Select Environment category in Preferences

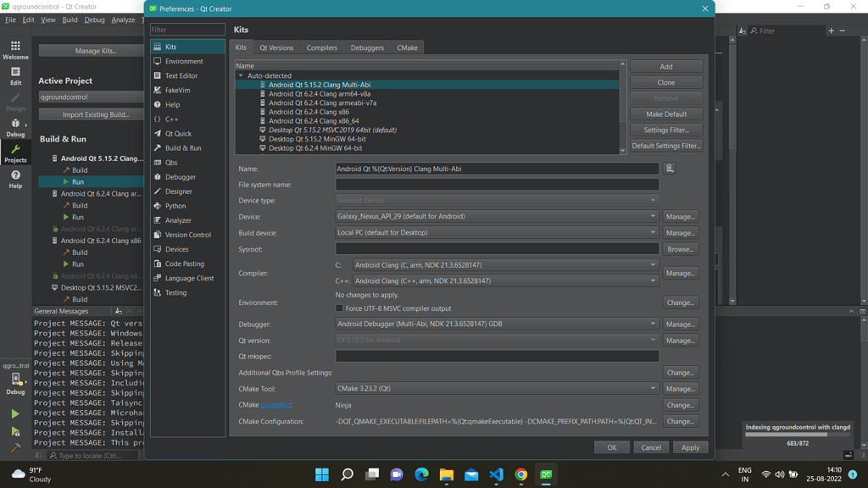coord(187,61)
